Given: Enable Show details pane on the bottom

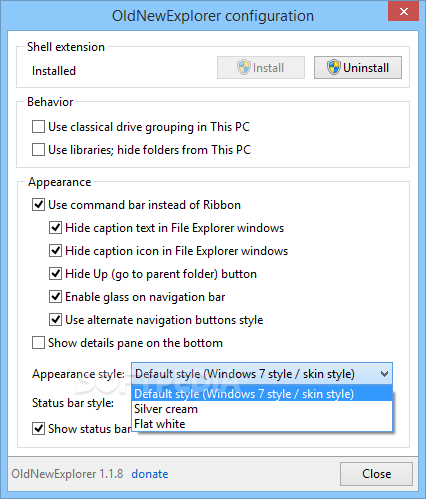Looking at the screenshot, I should (38, 343).
